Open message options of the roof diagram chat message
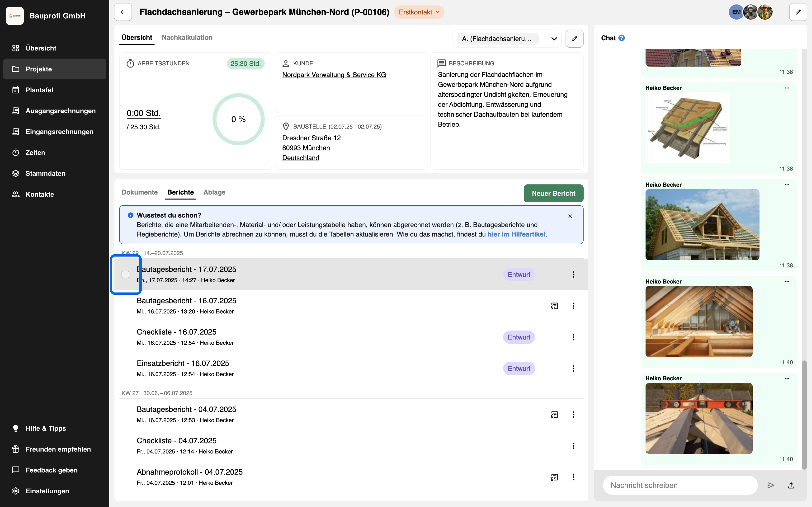Viewport: 812px width, 507px height. (x=787, y=88)
